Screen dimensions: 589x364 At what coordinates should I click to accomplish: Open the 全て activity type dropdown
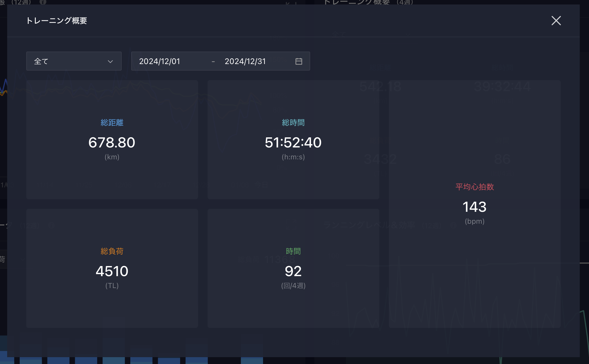[74, 61]
